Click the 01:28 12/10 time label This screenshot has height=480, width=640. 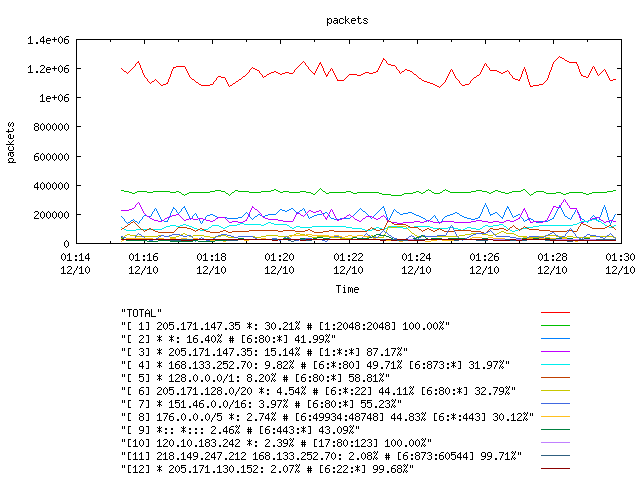tap(552, 264)
